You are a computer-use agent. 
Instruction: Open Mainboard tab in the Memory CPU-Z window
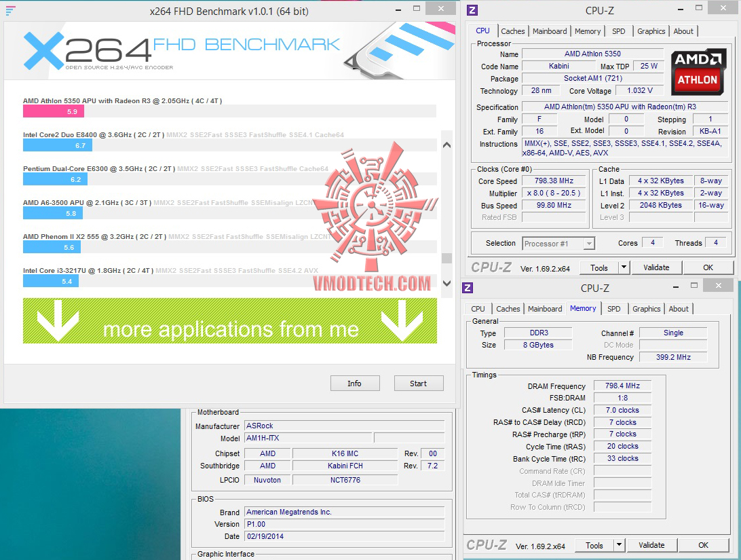545,309
